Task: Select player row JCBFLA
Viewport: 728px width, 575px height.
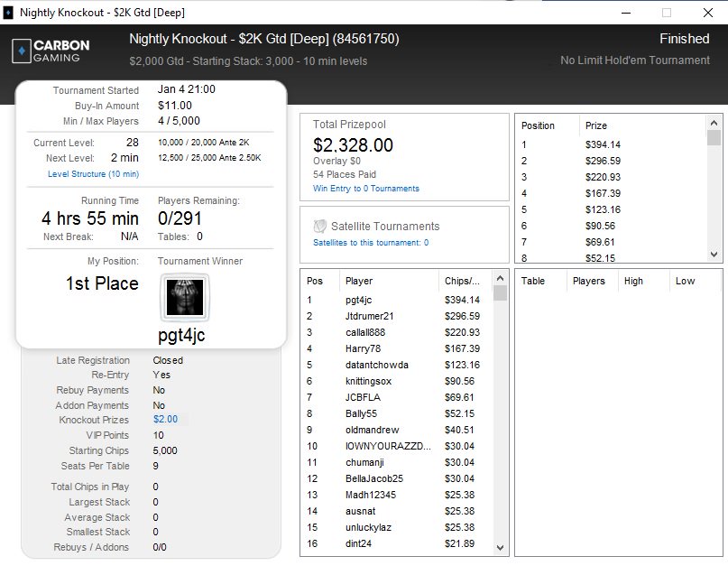Action: coord(397,397)
